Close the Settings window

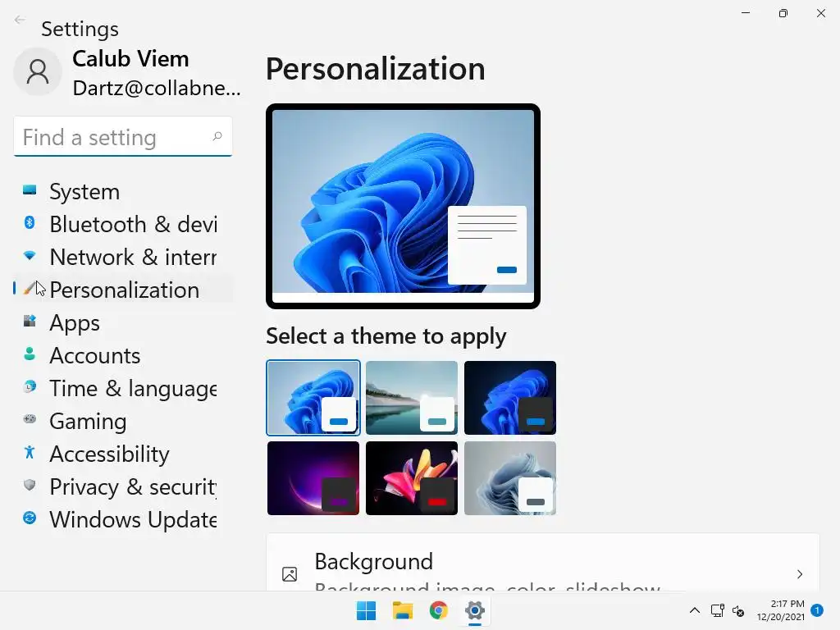[x=820, y=13]
